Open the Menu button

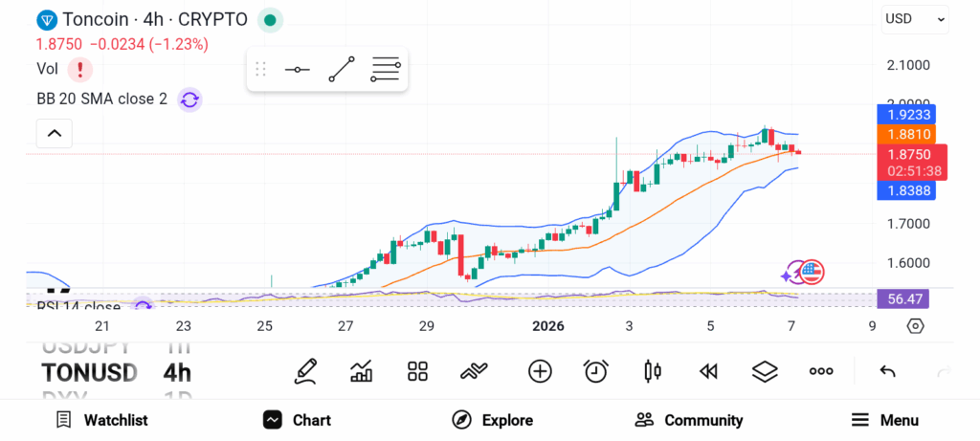885,420
